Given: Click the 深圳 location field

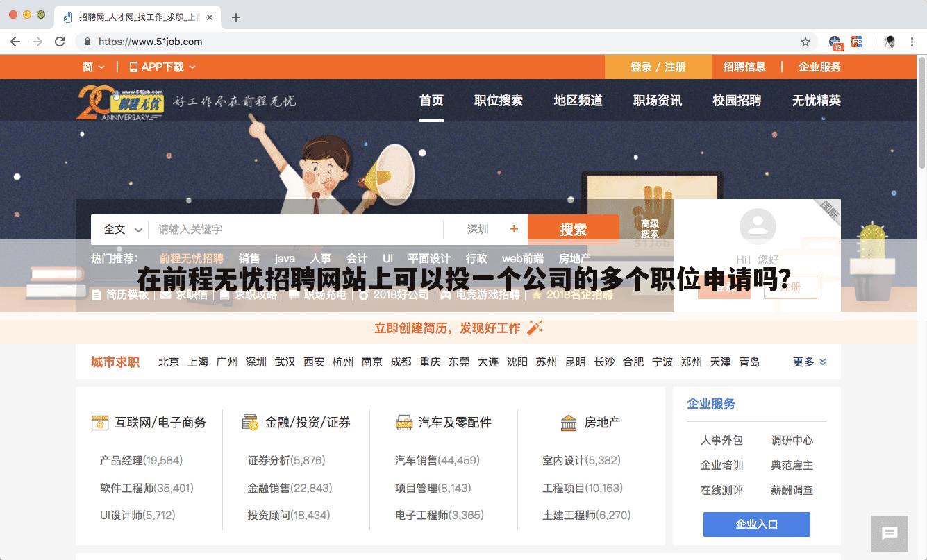Looking at the screenshot, I should tap(478, 229).
